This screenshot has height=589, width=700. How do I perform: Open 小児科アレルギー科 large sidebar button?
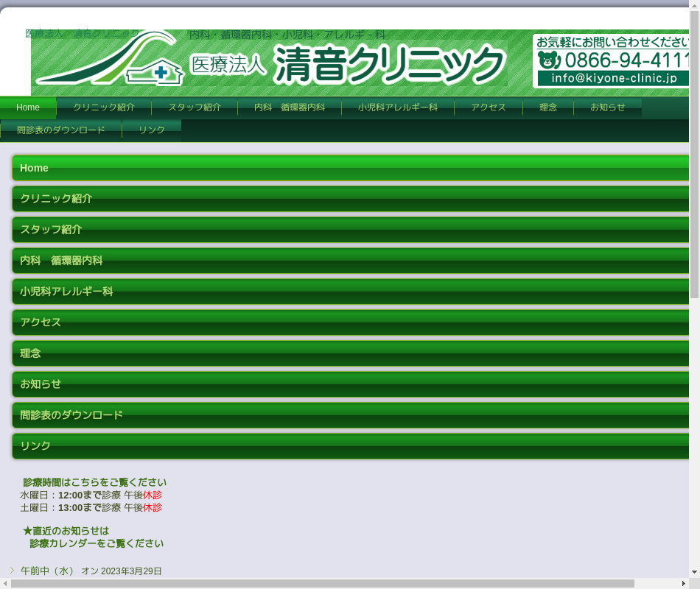351,292
